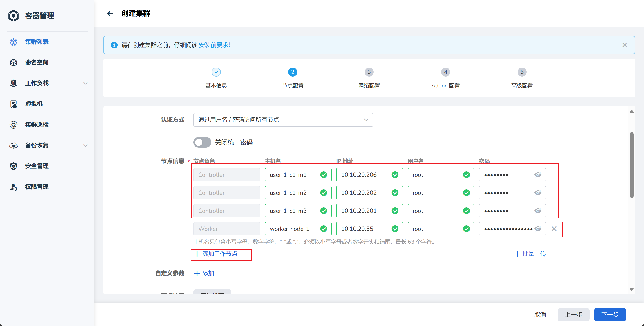
Task: Click the IP field 10.10.20.206
Action: coord(369,175)
